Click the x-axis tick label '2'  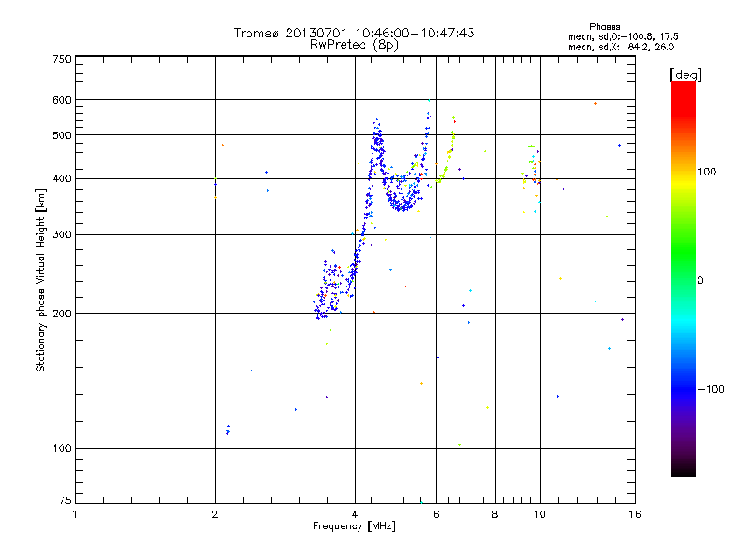click(215, 514)
